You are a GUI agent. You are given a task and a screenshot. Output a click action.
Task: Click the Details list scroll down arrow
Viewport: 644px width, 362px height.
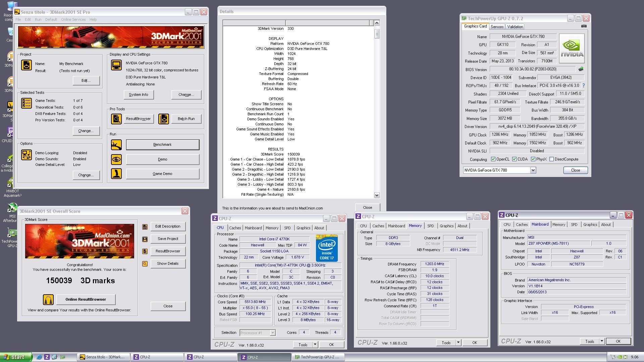377,195
